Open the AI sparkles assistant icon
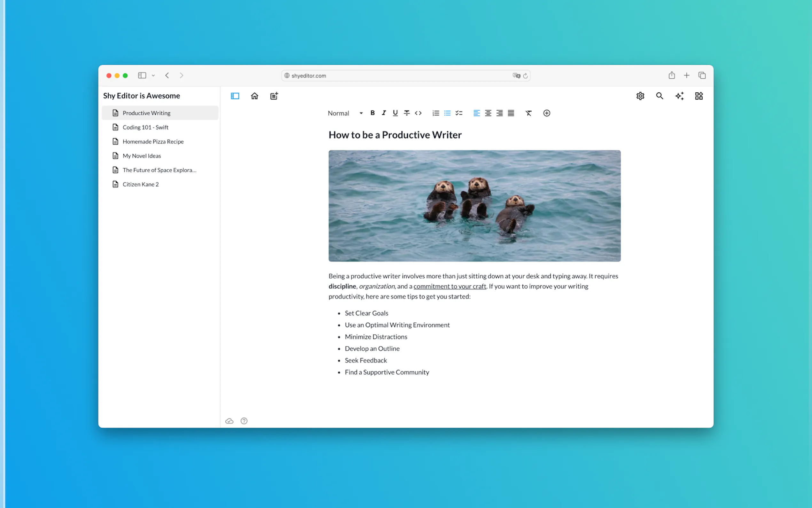This screenshot has width=812, height=508. pos(679,96)
